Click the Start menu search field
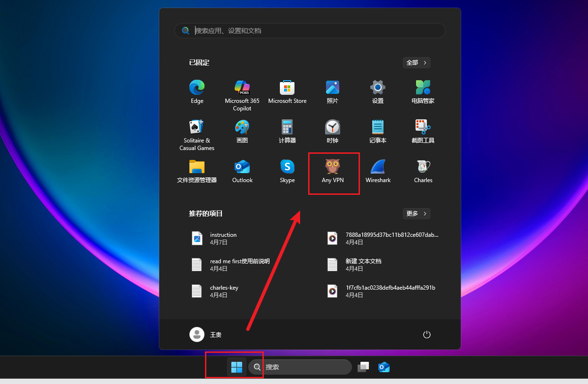 click(310, 31)
